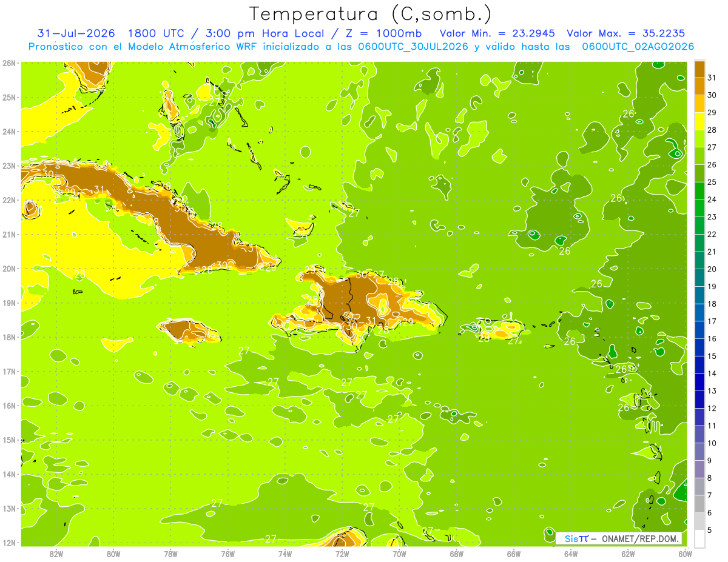
Task: Click the colorbar legend number 15
Action: point(712,356)
